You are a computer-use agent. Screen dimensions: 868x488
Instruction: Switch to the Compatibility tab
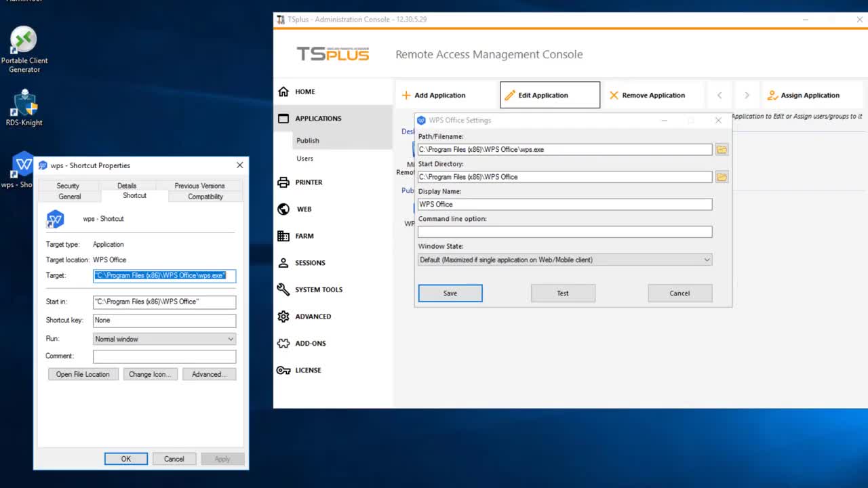click(x=205, y=197)
